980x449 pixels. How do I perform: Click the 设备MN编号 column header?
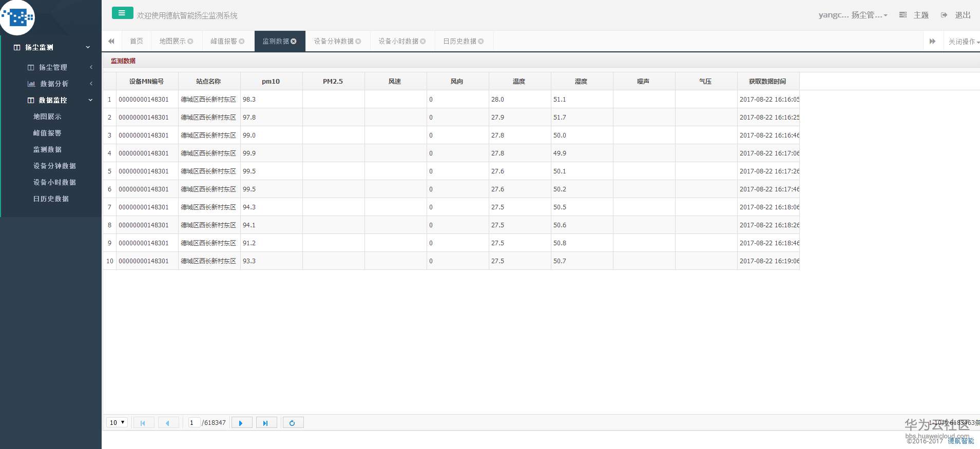pyautogui.click(x=147, y=82)
